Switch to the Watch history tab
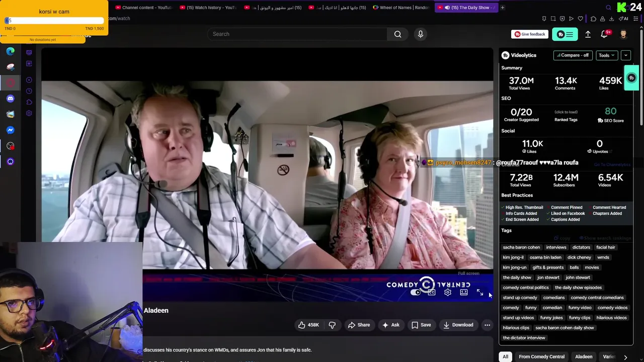This screenshot has height=362, width=644. pyautogui.click(x=208, y=8)
